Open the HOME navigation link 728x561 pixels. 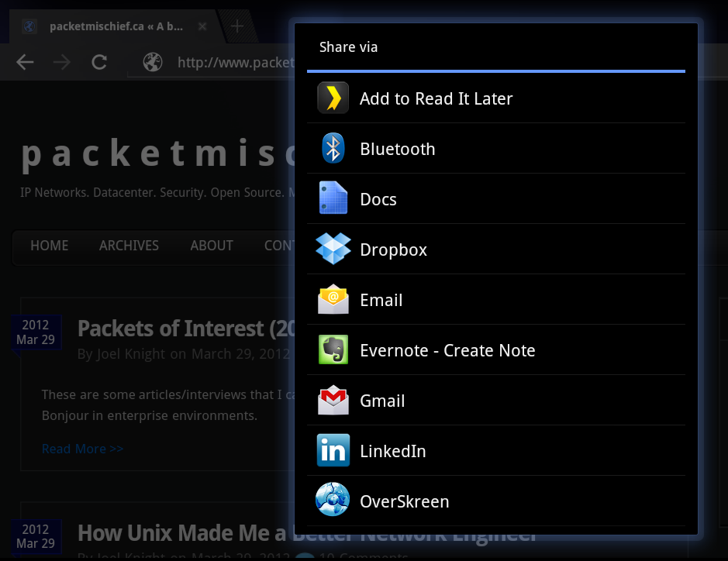click(x=49, y=246)
